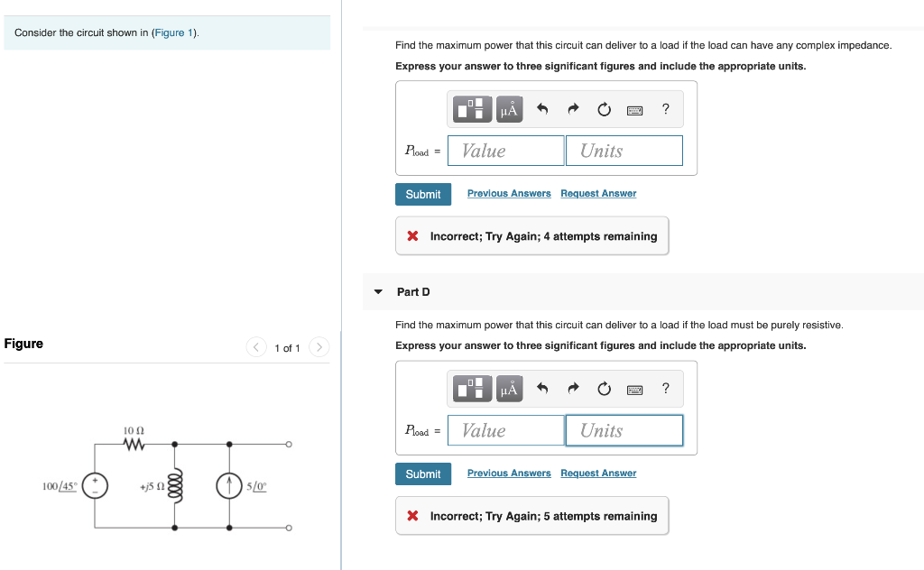
Task: Click the Units entry box in Part D
Action: [624, 430]
